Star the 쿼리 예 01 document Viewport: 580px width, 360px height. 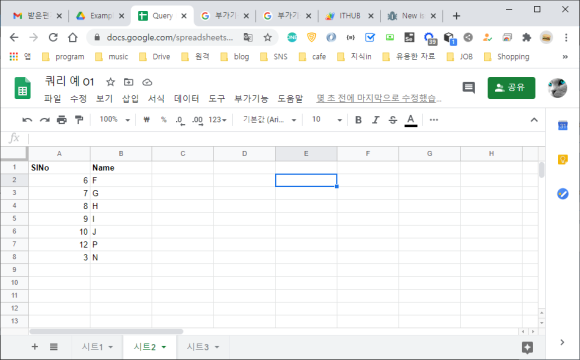pos(110,82)
